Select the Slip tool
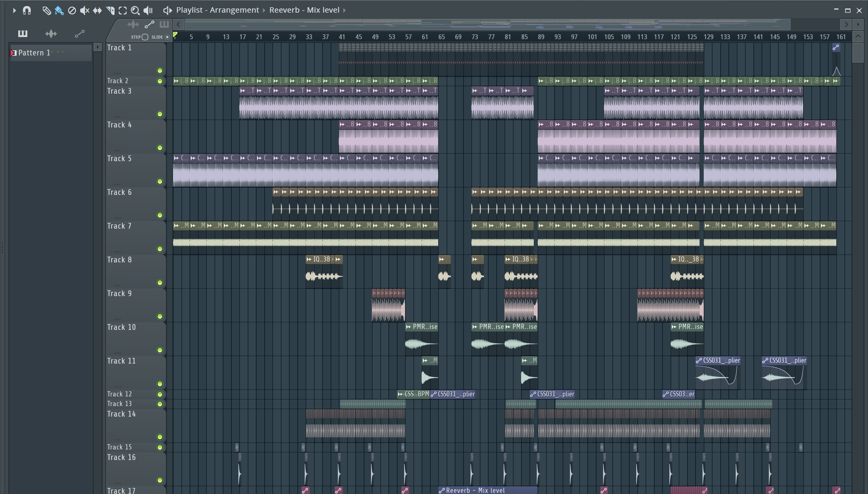Viewport: 868px width, 494px height. [x=97, y=11]
